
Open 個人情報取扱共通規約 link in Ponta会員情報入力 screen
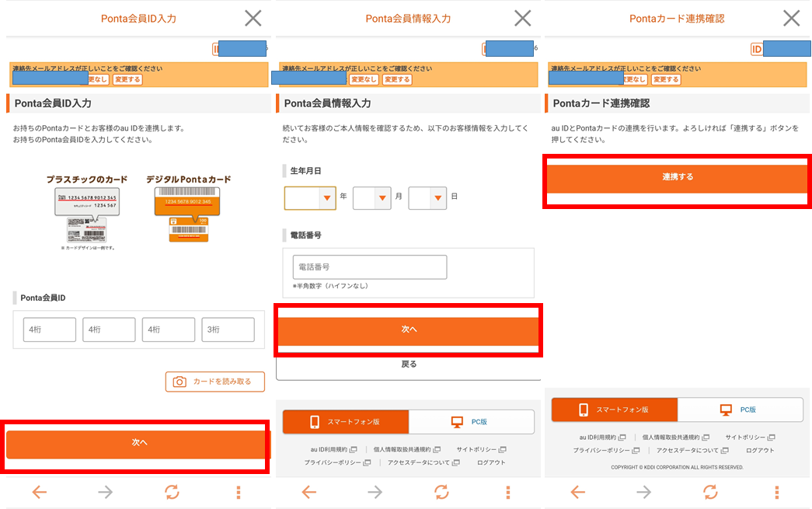coord(406,449)
